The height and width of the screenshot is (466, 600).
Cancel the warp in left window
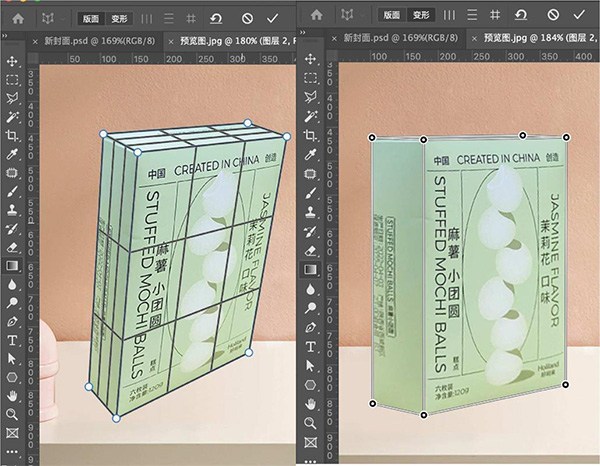click(x=247, y=18)
